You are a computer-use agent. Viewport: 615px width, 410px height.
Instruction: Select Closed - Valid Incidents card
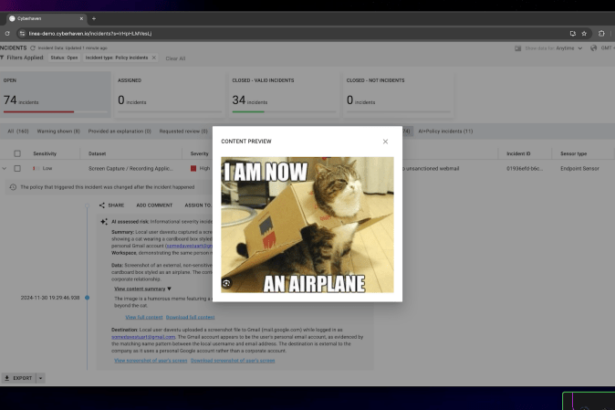tap(284, 95)
